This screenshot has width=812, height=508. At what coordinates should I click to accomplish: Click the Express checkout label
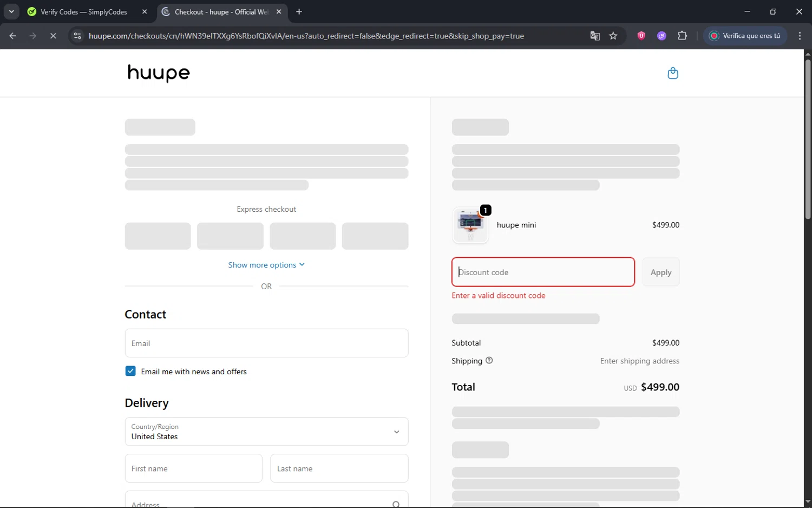coord(266,209)
